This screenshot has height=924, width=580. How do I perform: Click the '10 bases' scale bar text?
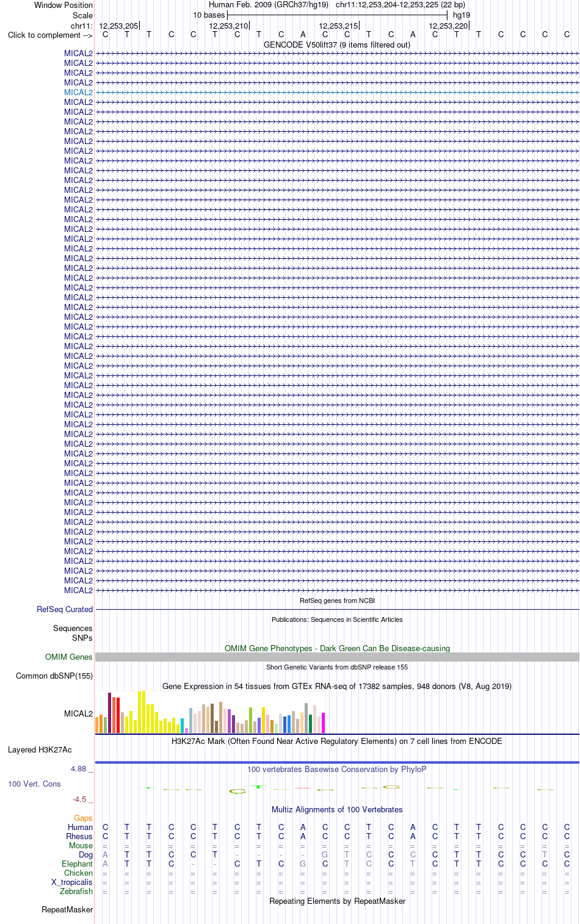209,15
